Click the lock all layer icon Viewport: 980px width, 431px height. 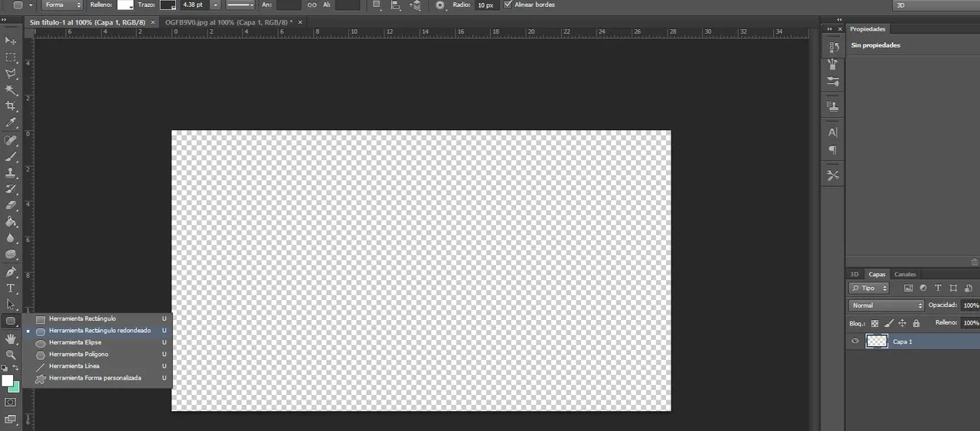916,323
